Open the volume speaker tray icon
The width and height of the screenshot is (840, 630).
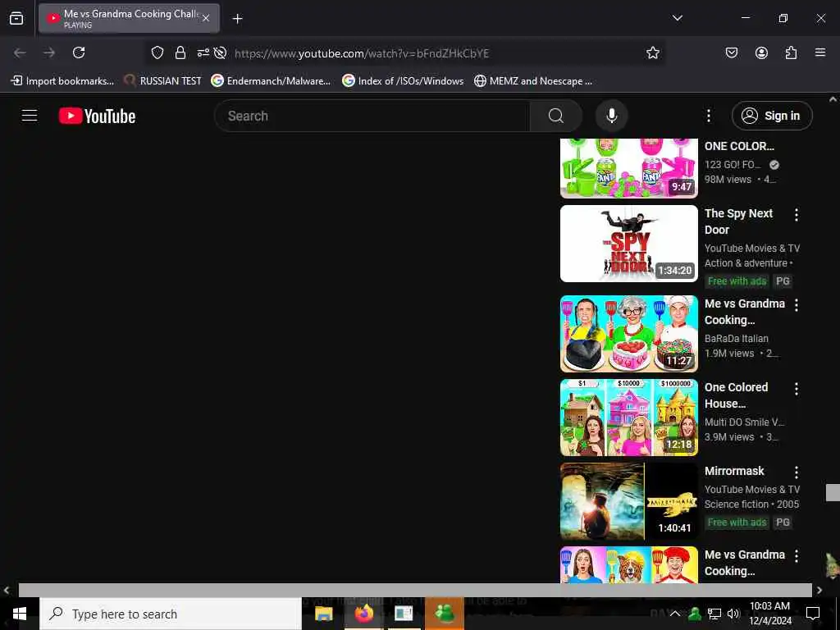pyautogui.click(x=733, y=614)
